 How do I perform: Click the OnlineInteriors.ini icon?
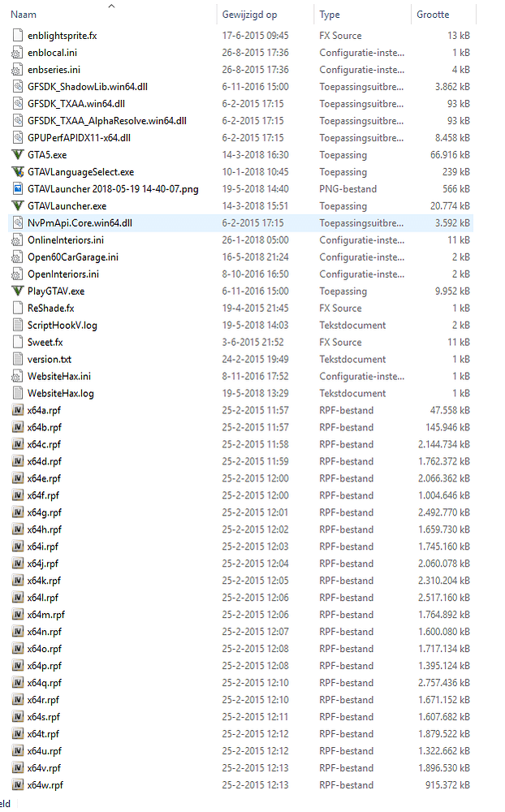click(18, 240)
